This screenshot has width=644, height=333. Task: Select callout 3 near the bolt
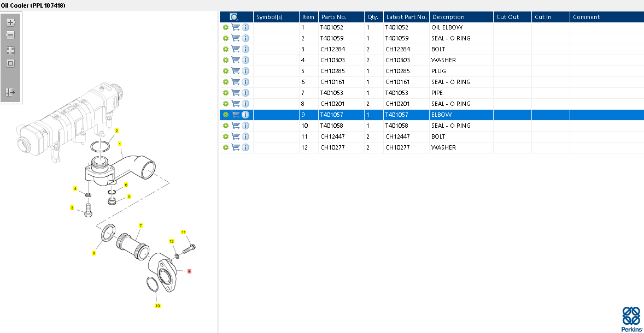click(x=72, y=209)
